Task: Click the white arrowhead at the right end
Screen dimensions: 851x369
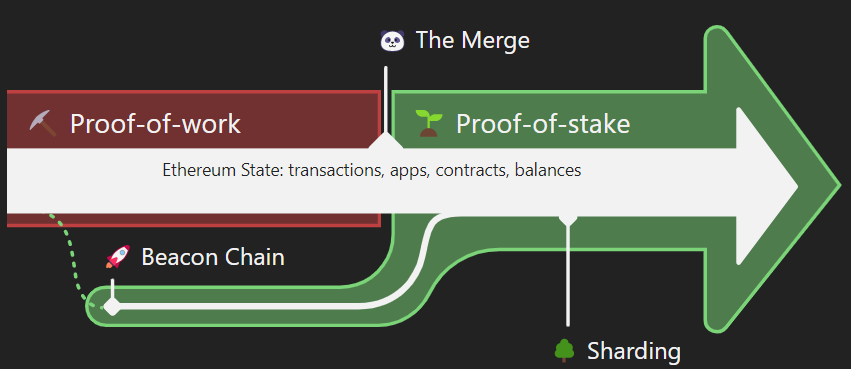Action: 765,186
